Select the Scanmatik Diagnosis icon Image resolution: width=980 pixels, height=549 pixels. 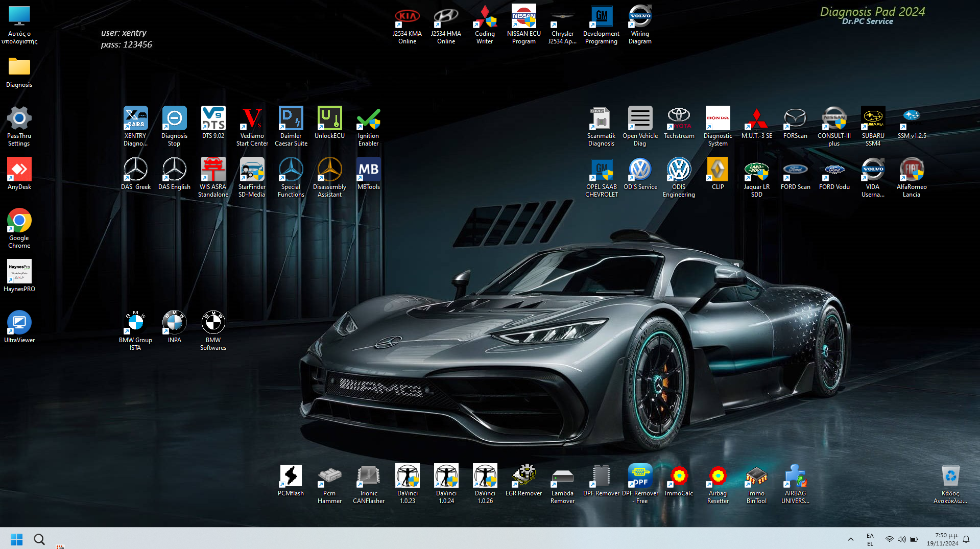[x=601, y=126]
